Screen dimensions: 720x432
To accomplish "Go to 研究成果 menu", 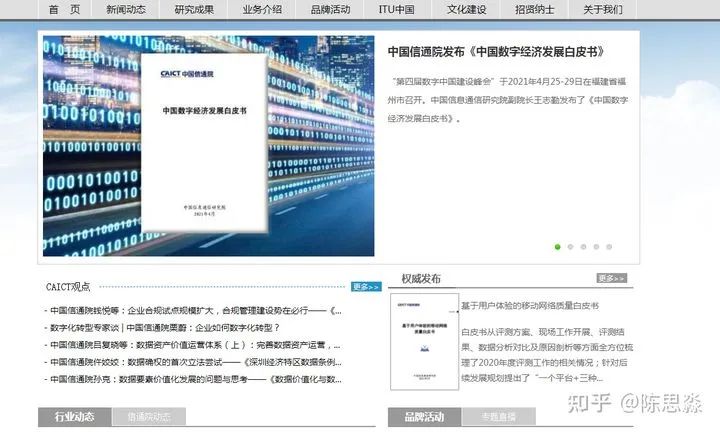I will 194,9.
